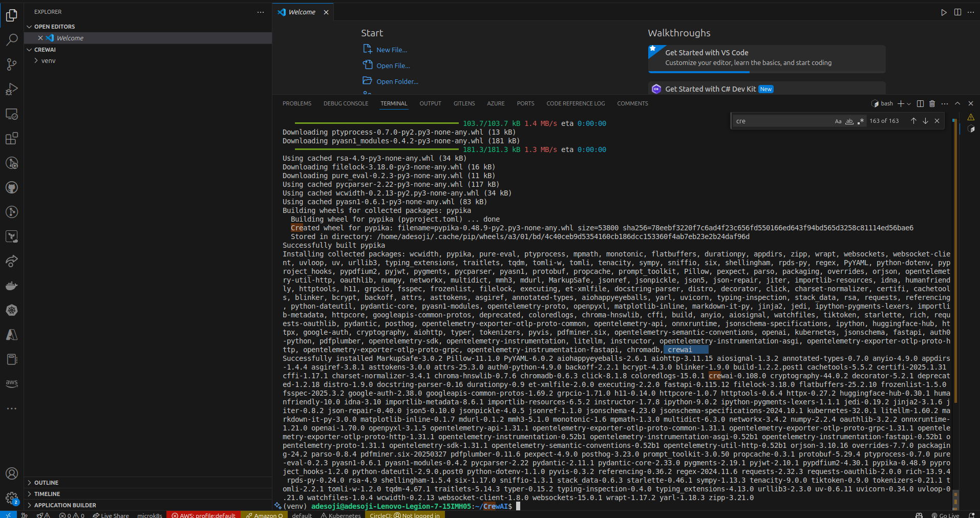Show additional activity bar views ellipsis

12,408
